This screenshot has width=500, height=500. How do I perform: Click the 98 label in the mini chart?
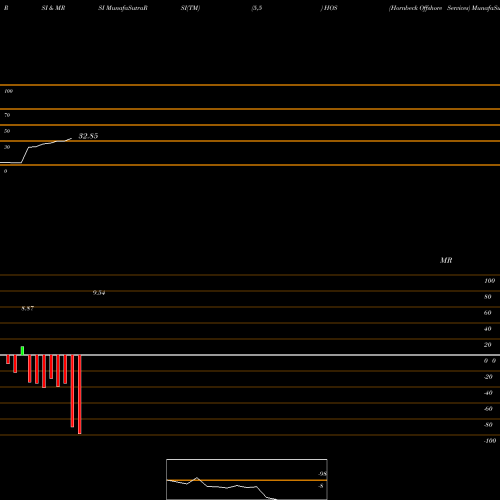[322, 474]
